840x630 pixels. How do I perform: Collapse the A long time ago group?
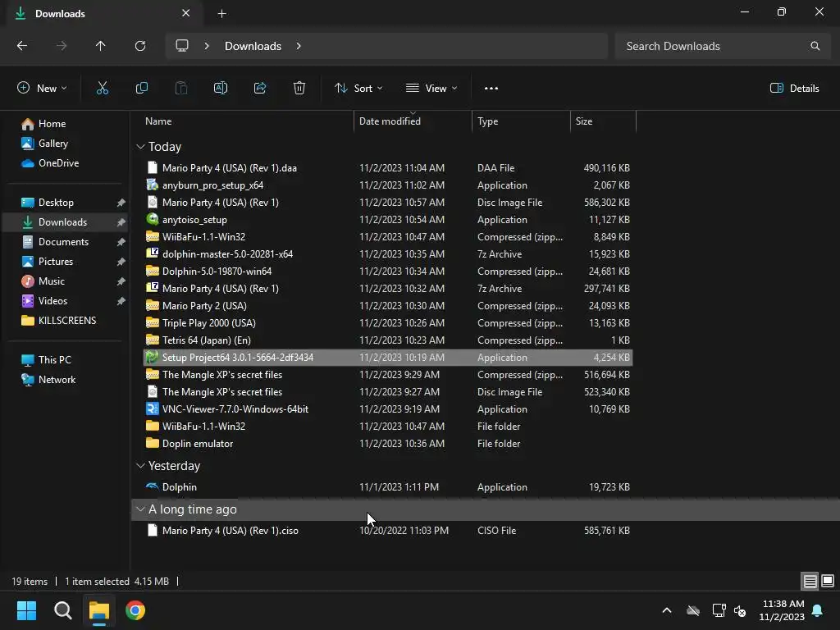(x=140, y=509)
